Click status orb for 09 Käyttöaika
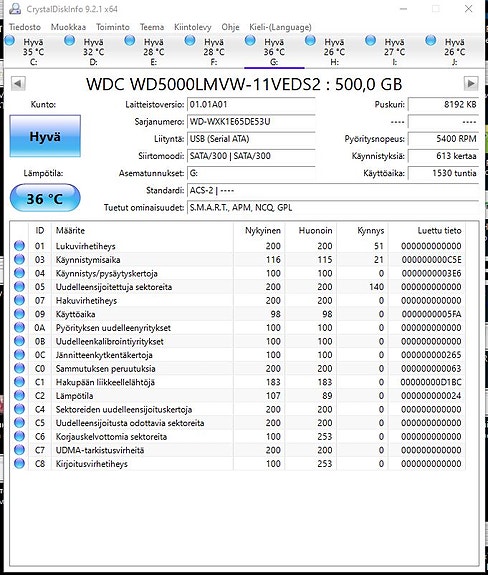This screenshot has width=488, height=575. tap(19, 314)
